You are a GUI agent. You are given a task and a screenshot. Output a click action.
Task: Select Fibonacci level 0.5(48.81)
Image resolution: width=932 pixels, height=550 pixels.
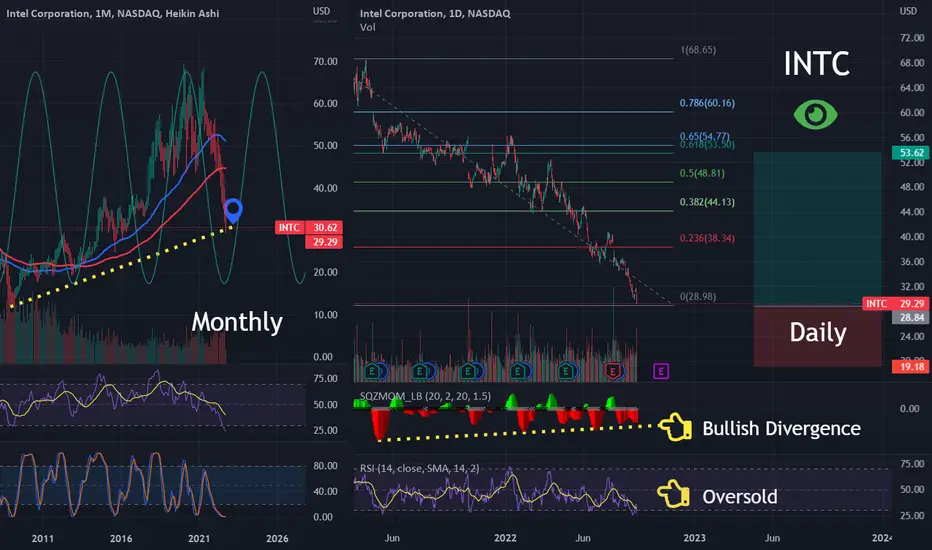coord(702,174)
